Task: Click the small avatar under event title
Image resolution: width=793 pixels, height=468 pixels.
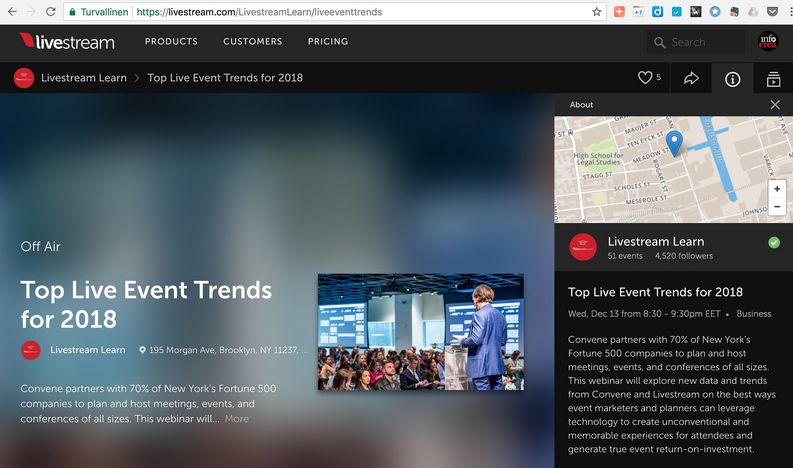Action: point(30,350)
